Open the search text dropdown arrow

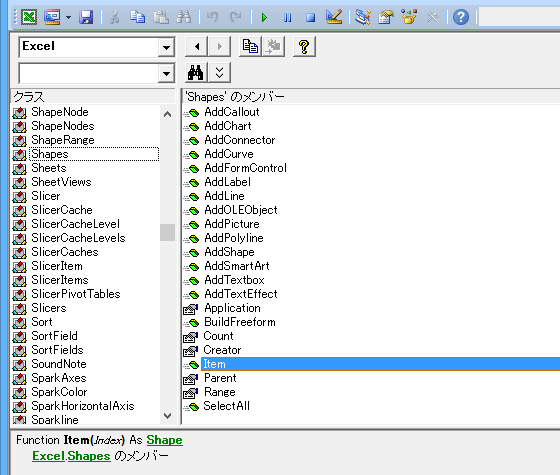pos(166,74)
